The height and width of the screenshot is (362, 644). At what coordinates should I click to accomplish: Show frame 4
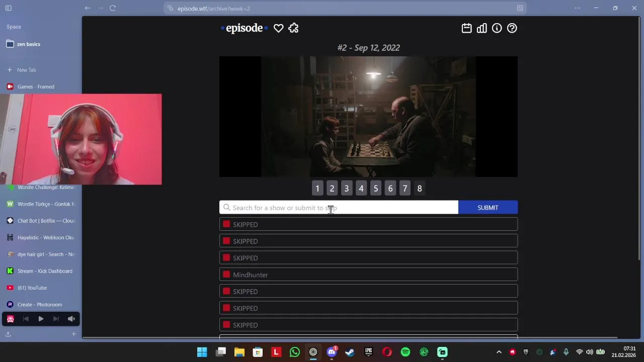[x=361, y=189]
